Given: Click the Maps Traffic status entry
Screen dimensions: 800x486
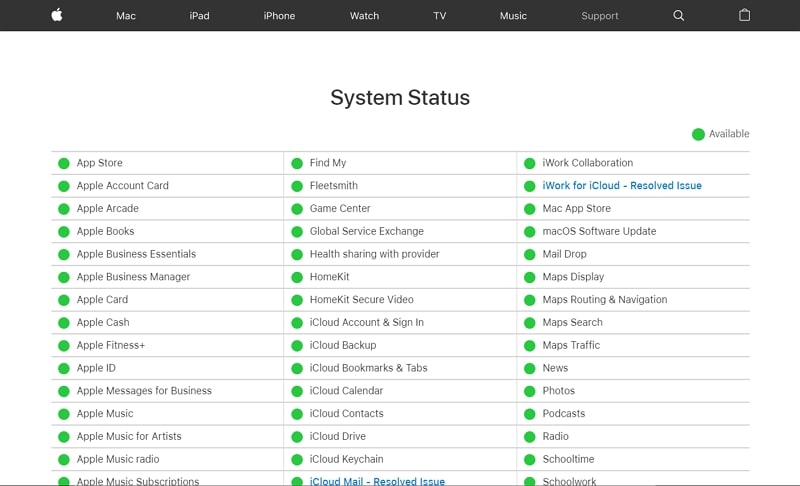Looking at the screenshot, I should (571, 345).
